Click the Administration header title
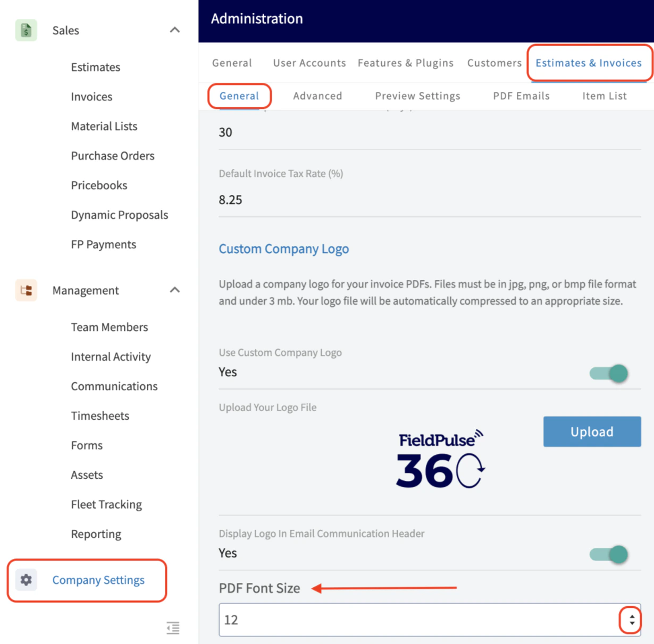The width and height of the screenshot is (654, 644). tap(257, 19)
